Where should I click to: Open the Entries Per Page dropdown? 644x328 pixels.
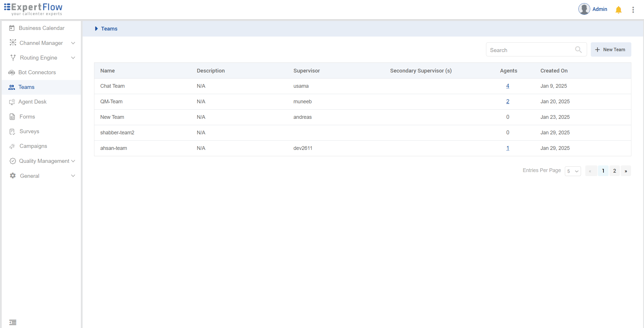[x=573, y=171]
